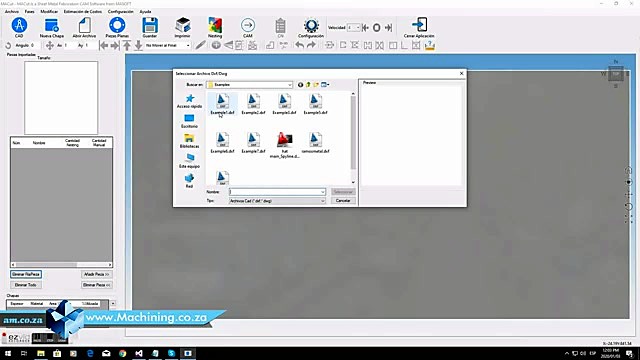The height and width of the screenshot is (360, 640).
Task: Open the Modificar menu
Action: tap(49, 11)
